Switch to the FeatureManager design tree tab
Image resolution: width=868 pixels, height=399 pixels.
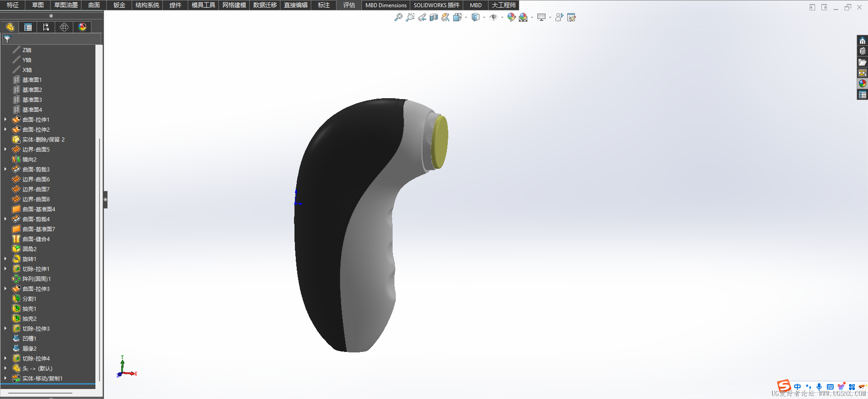tap(10, 27)
